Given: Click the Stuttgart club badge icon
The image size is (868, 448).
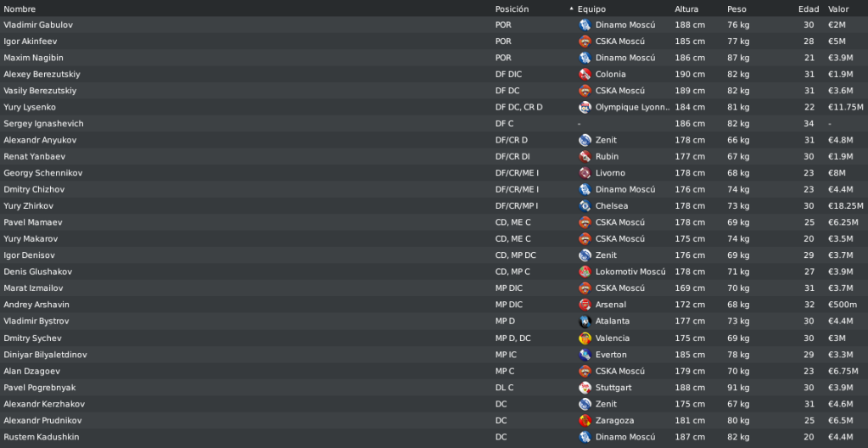Looking at the screenshot, I should click(585, 388).
